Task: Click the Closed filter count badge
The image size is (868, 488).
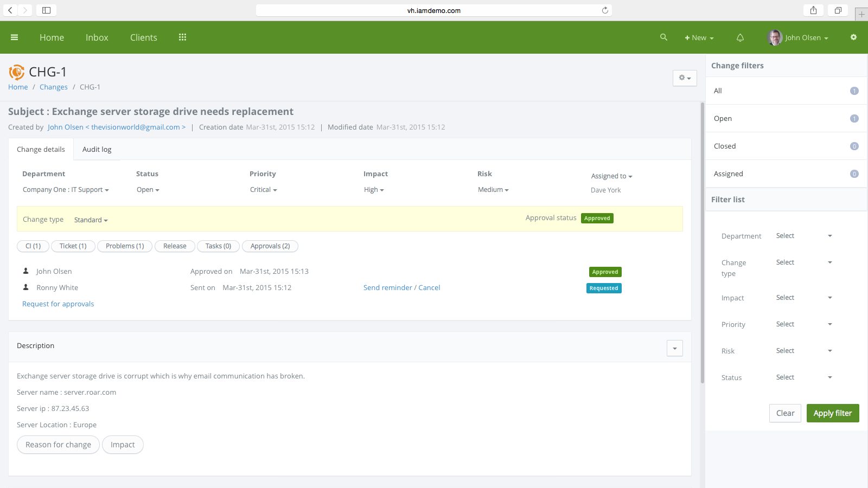Action: coord(854,146)
